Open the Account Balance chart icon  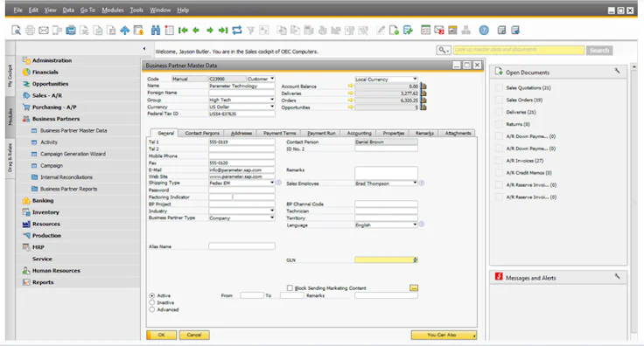(x=423, y=86)
